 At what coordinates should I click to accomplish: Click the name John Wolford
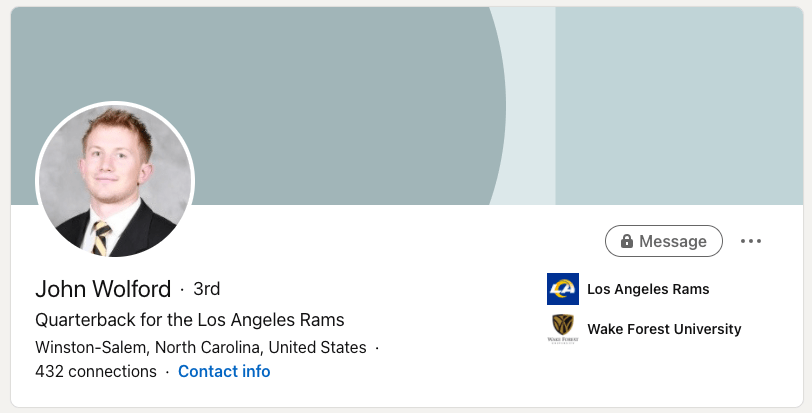[x=103, y=289]
